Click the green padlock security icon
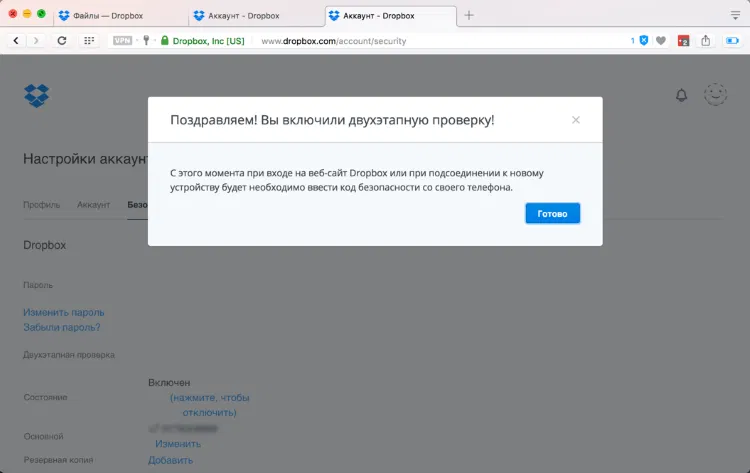The height and width of the screenshot is (473, 750). [165, 41]
